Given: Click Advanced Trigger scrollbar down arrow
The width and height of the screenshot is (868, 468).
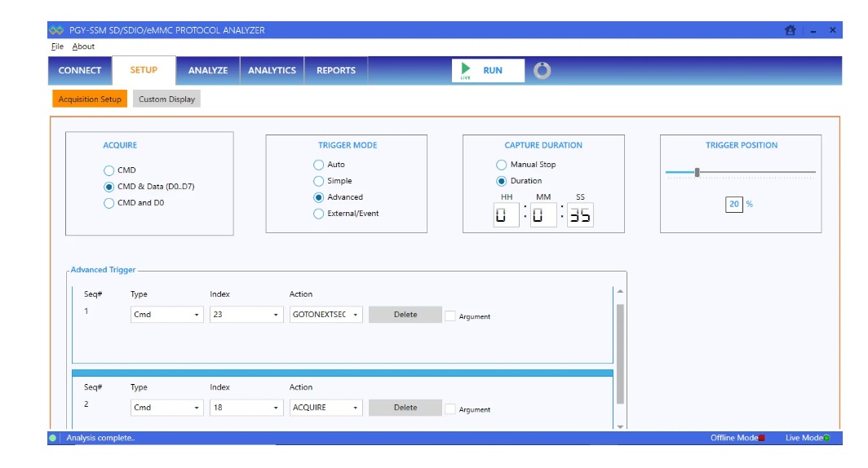Looking at the screenshot, I should click(620, 426).
